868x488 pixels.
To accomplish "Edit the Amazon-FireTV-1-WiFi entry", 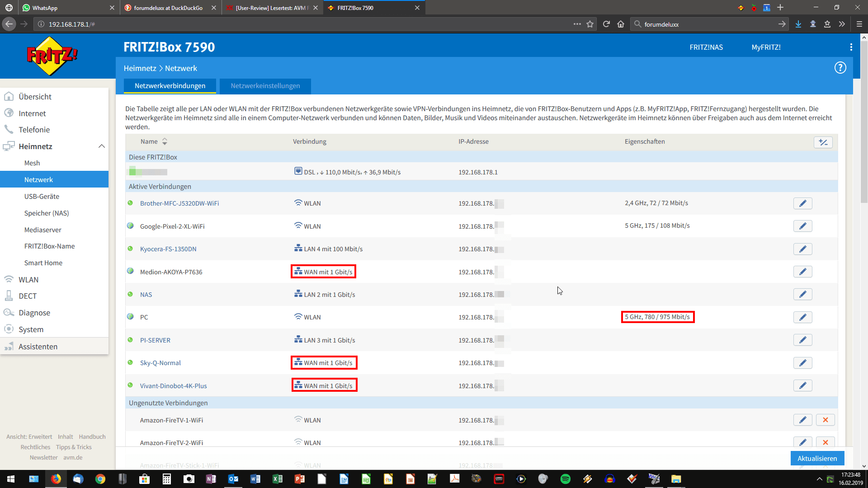I will [x=802, y=420].
